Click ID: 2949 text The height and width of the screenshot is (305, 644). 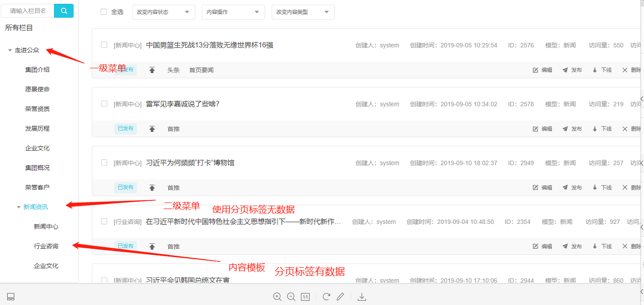pyautogui.click(x=521, y=163)
